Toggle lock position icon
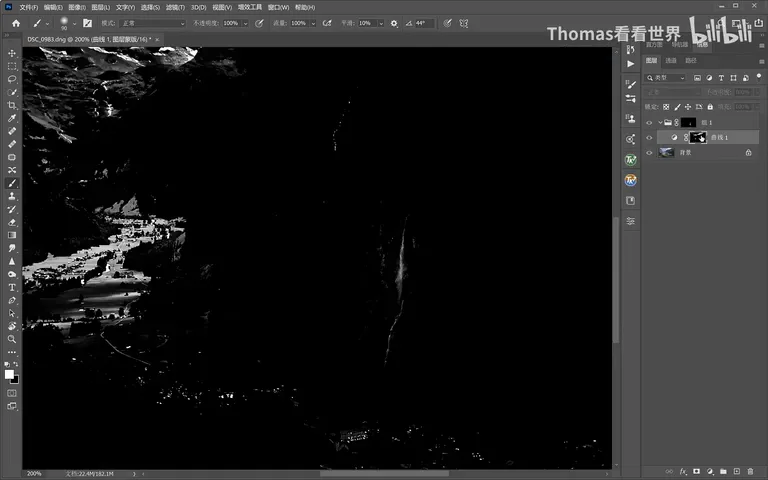Screen dimensions: 768x480 click(x=688, y=107)
